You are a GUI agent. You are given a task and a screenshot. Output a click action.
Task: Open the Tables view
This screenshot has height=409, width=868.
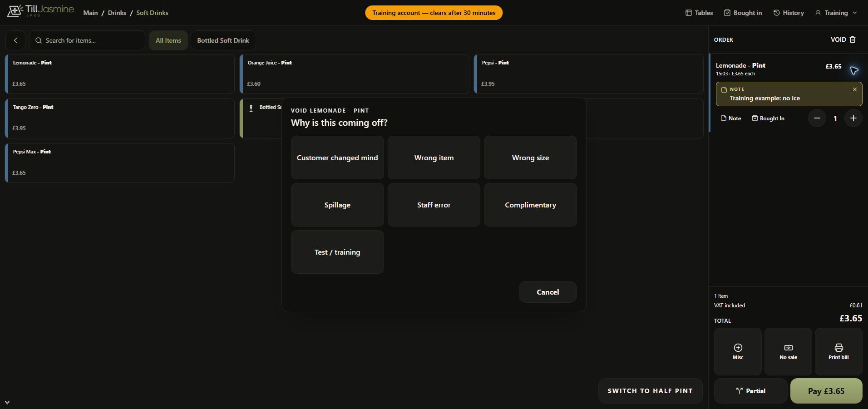pos(699,13)
